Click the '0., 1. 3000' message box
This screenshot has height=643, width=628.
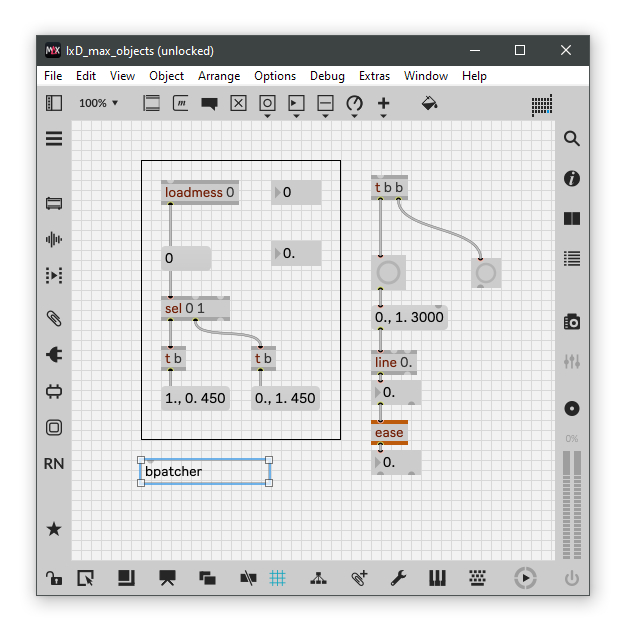[x=409, y=318]
